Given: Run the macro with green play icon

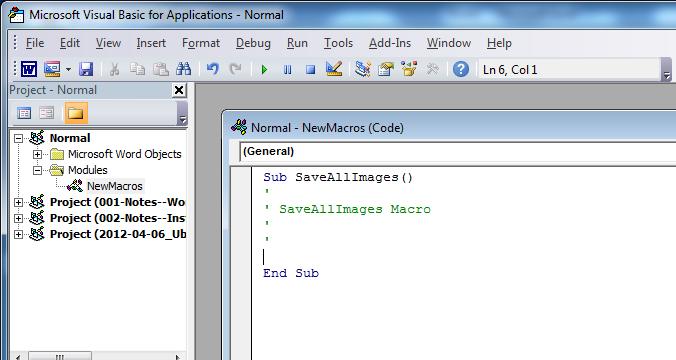Looking at the screenshot, I should [x=264, y=69].
